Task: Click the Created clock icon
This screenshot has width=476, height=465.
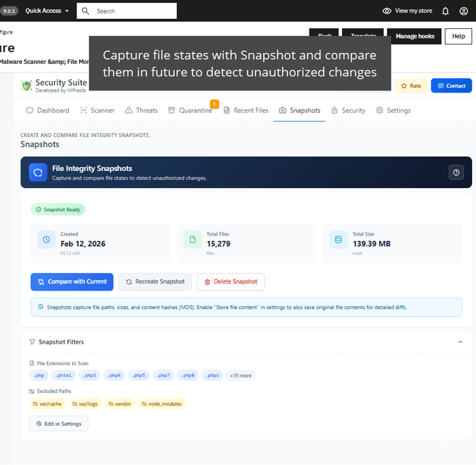Action: (x=46, y=239)
